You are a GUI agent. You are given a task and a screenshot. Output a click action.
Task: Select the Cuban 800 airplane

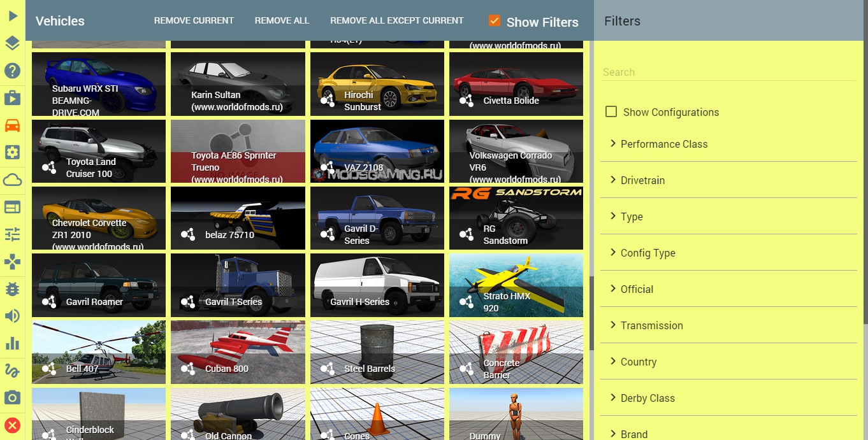[238, 352]
